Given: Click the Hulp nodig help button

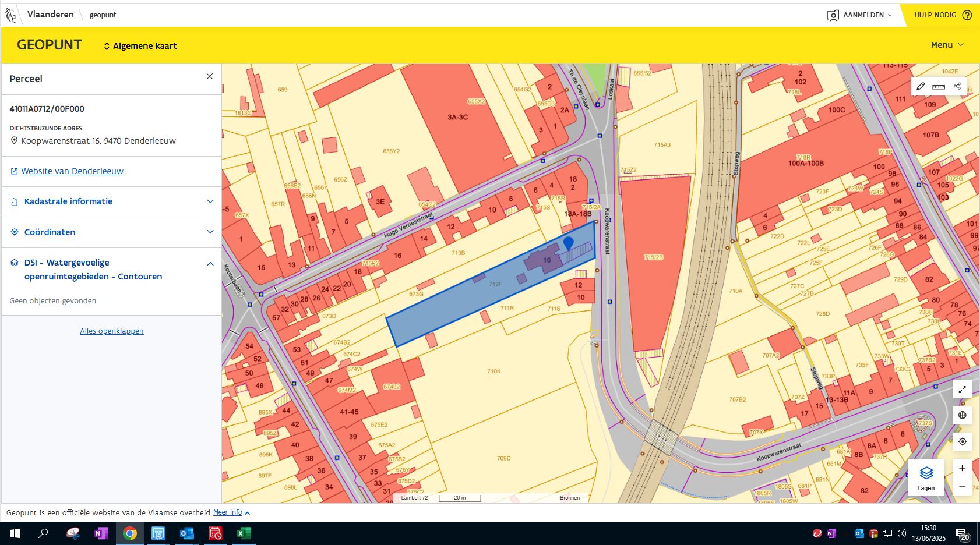Looking at the screenshot, I should [942, 15].
